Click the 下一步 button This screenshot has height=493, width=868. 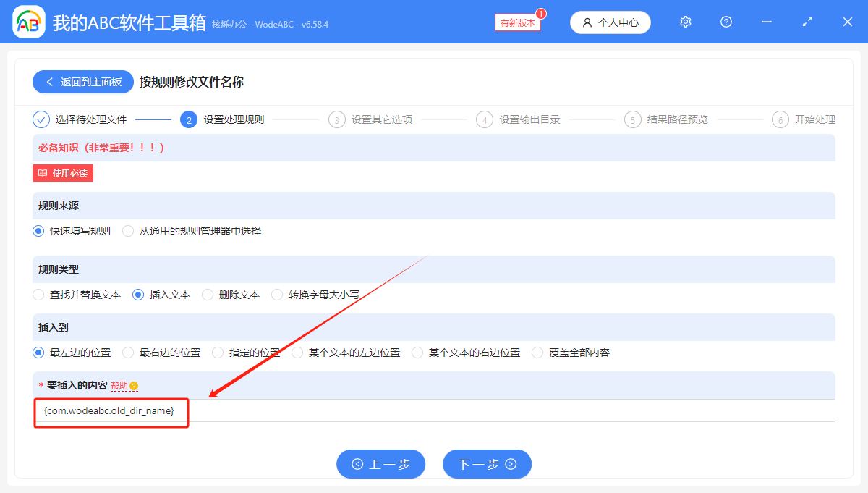pos(487,464)
